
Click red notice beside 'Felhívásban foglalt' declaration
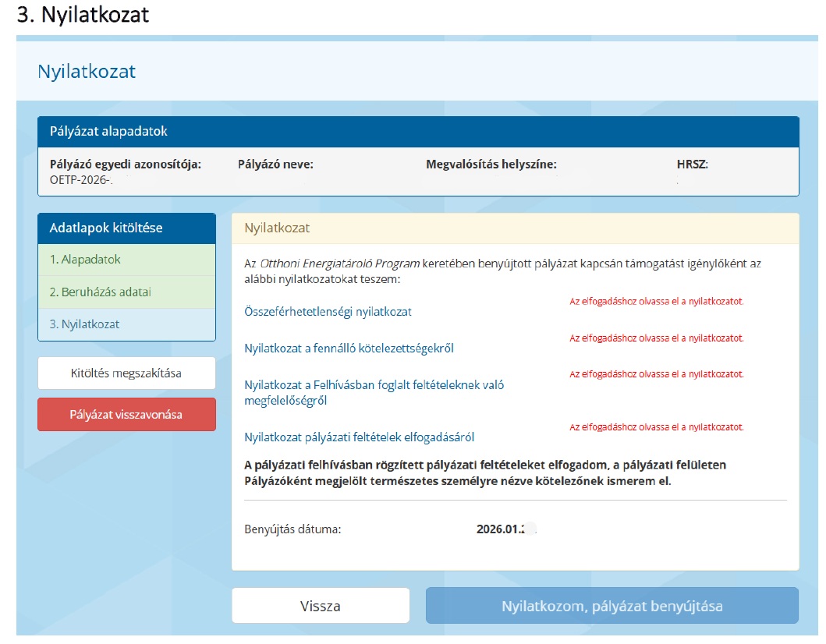pos(656,374)
